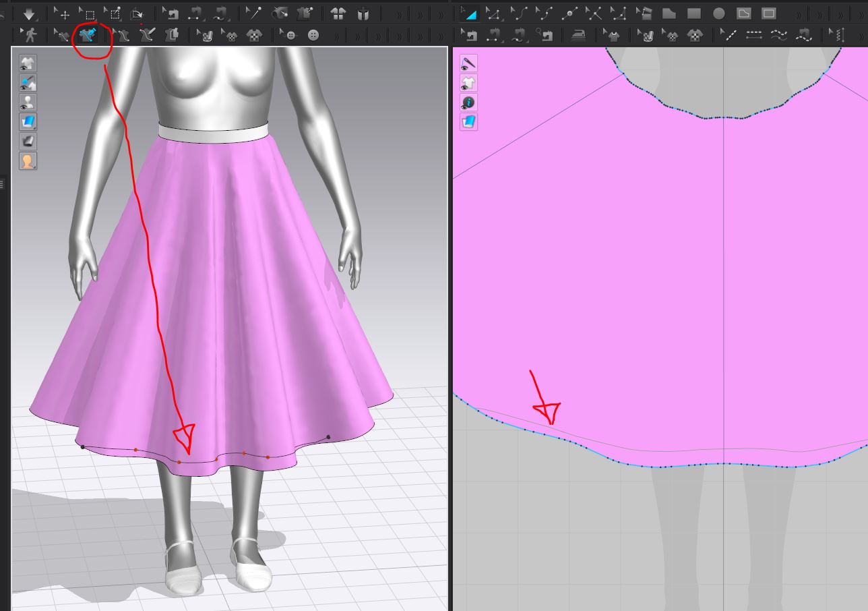Open avatar render style dropdown in 3D
The width and height of the screenshot is (868, 611).
tap(28, 161)
